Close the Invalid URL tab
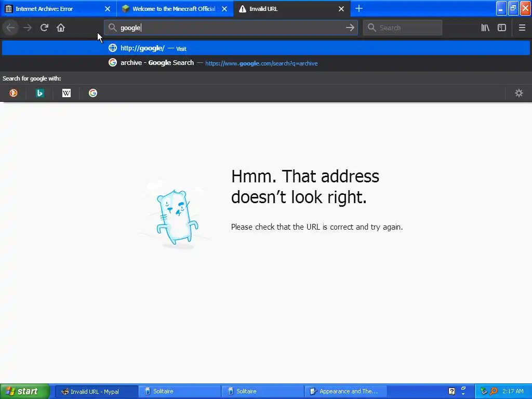The image size is (532, 399). (341, 9)
